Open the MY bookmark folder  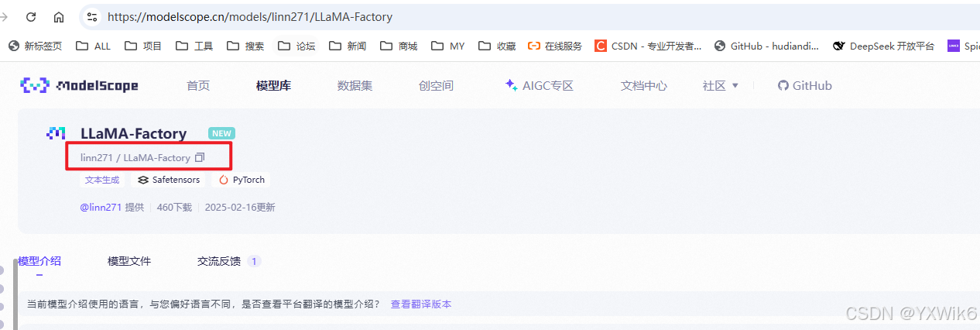pyautogui.click(x=448, y=46)
